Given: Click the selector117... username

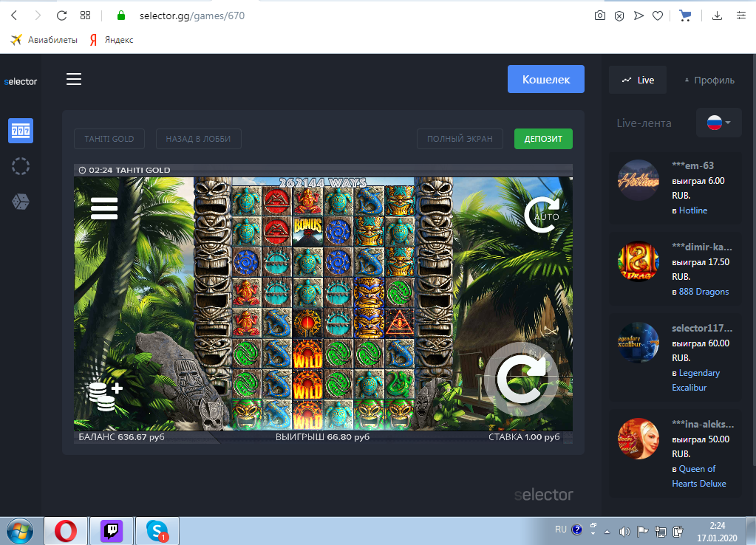Looking at the screenshot, I should pos(702,328).
